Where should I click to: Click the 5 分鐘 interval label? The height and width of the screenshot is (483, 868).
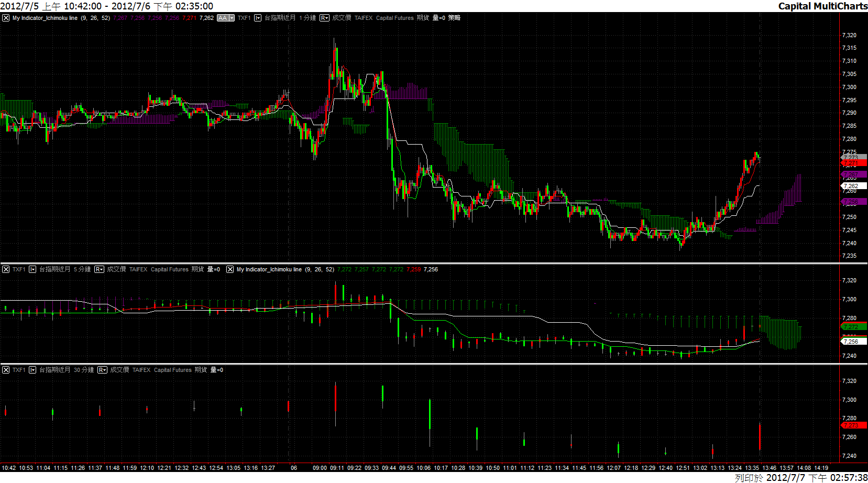82,269
